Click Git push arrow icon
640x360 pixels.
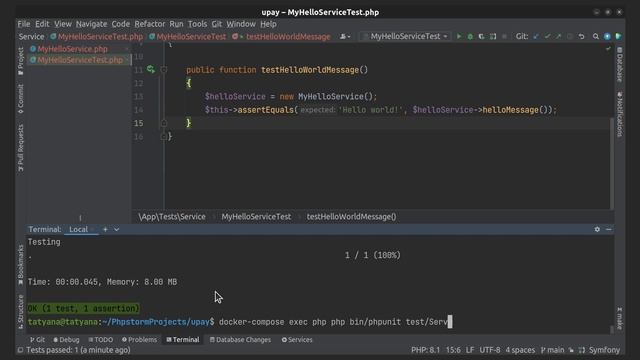coord(558,36)
